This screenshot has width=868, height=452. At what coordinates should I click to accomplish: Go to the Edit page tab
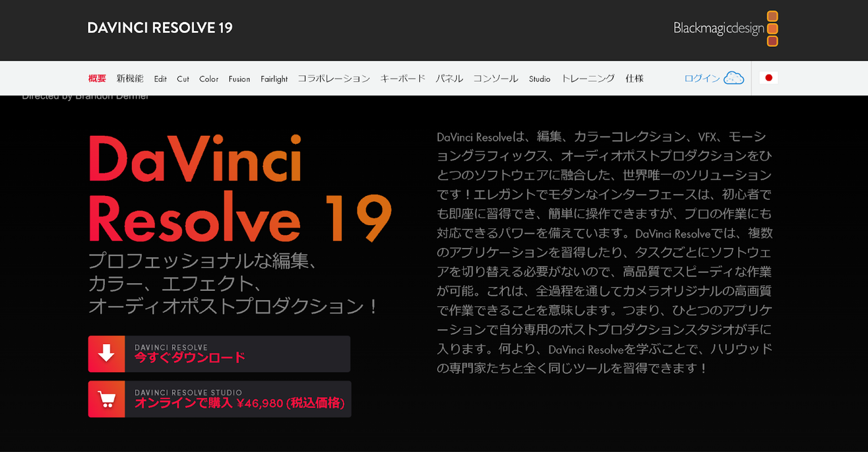tap(161, 79)
